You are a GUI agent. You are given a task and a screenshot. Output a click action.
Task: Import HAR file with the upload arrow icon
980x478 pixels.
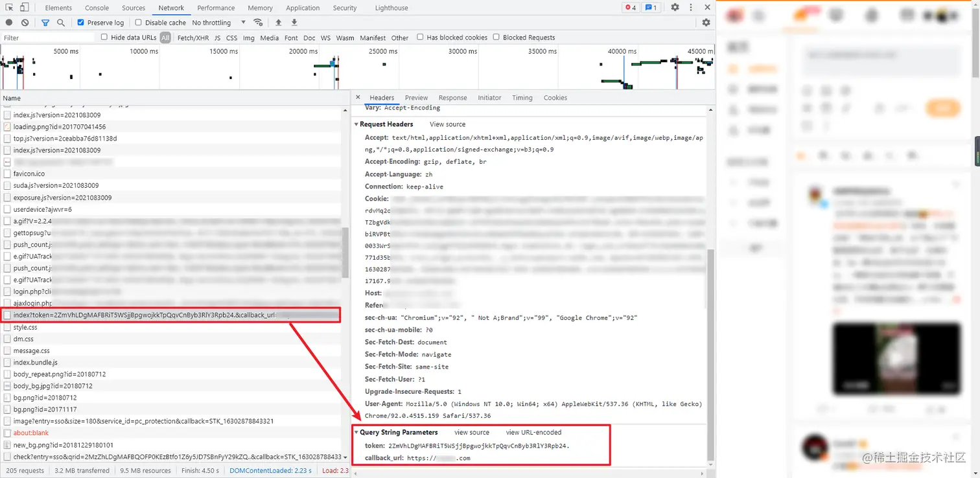[x=279, y=23]
